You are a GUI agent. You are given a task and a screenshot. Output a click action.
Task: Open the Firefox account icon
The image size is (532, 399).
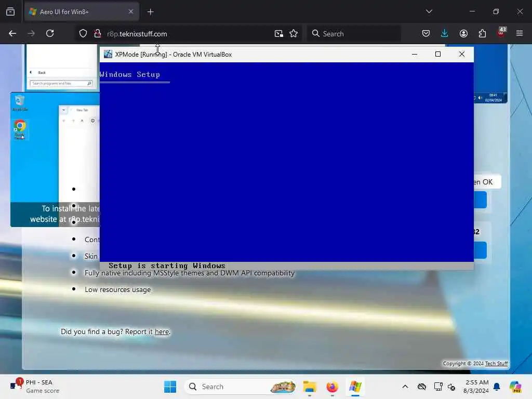(463, 33)
